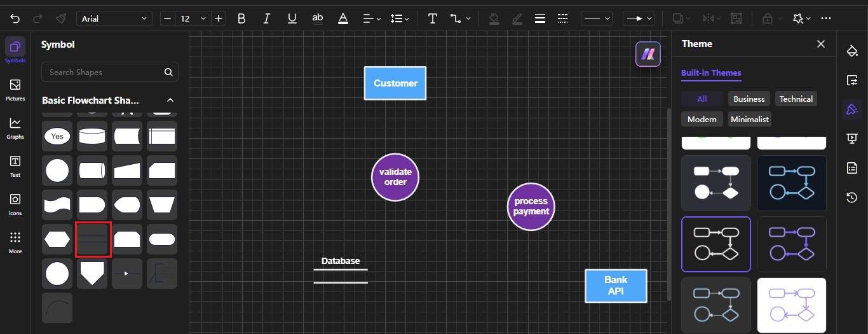Click the AI assistant logo on canvas
Viewport: 868px width, 334px height.
point(648,53)
